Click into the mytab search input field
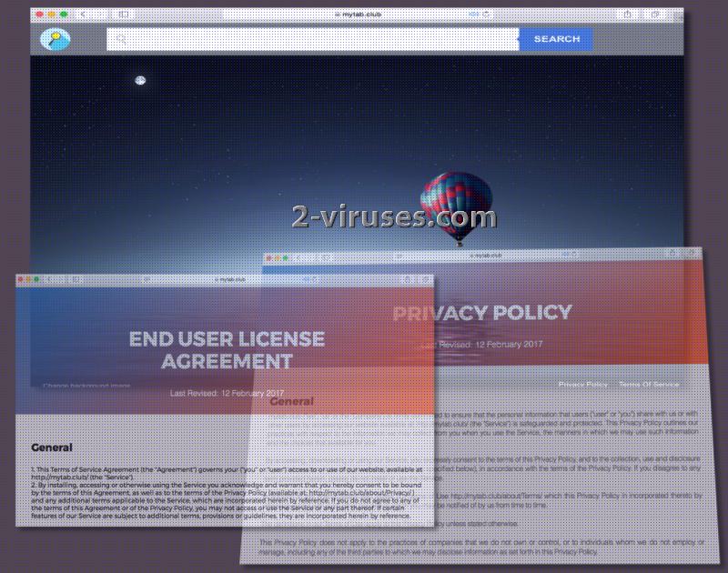This screenshot has width=728, height=573. coord(311,39)
